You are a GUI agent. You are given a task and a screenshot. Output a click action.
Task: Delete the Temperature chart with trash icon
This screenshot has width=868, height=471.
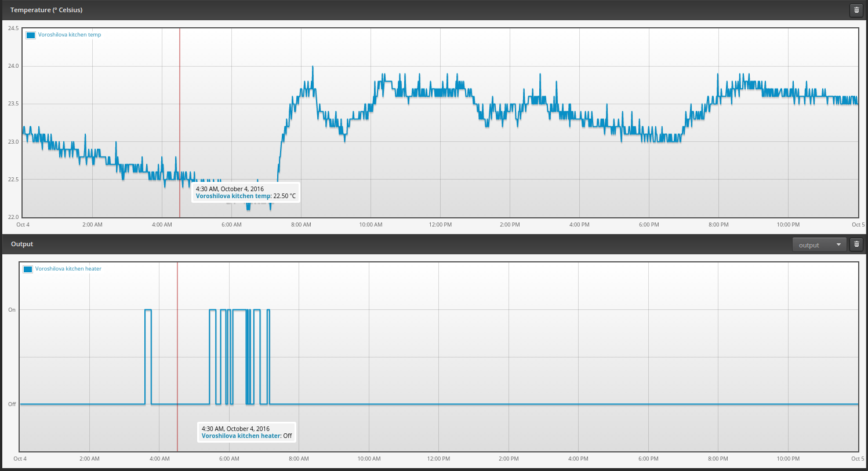point(856,10)
